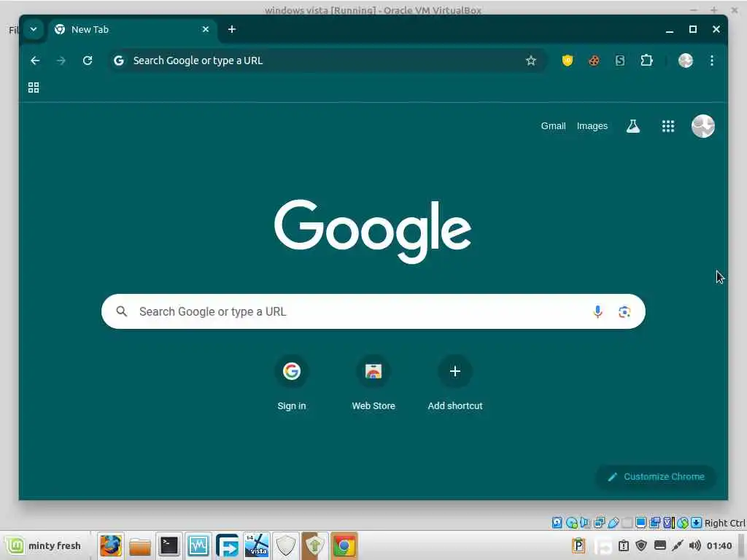Open the yellow shield extension
This screenshot has width=747, height=560.
point(567,61)
